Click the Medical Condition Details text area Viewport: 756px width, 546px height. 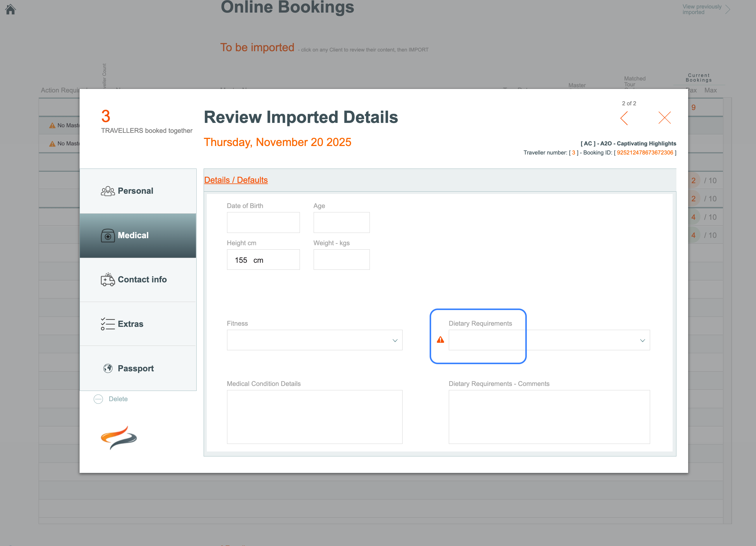[x=314, y=417]
